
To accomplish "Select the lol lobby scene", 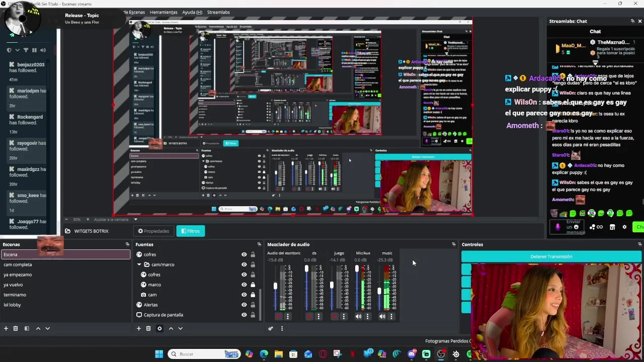I will point(65,305).
